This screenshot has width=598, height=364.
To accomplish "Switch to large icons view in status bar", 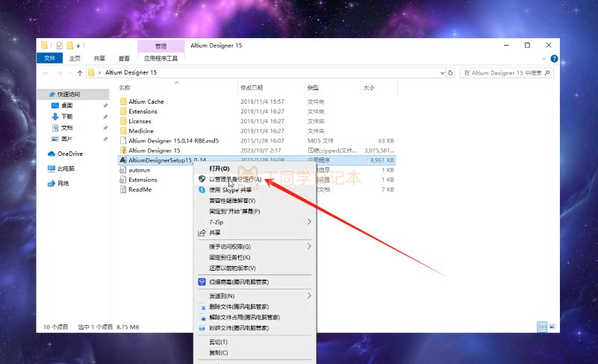I will click(552, 327).
